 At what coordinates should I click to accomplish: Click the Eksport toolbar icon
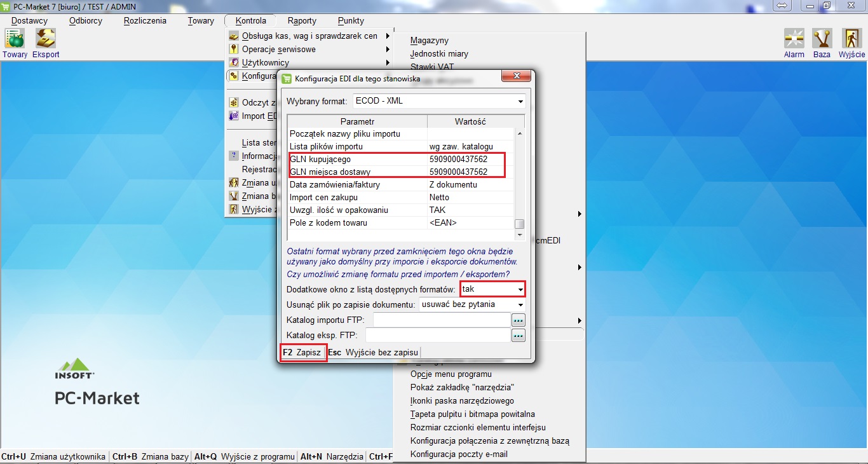click(x=45, y=39)
